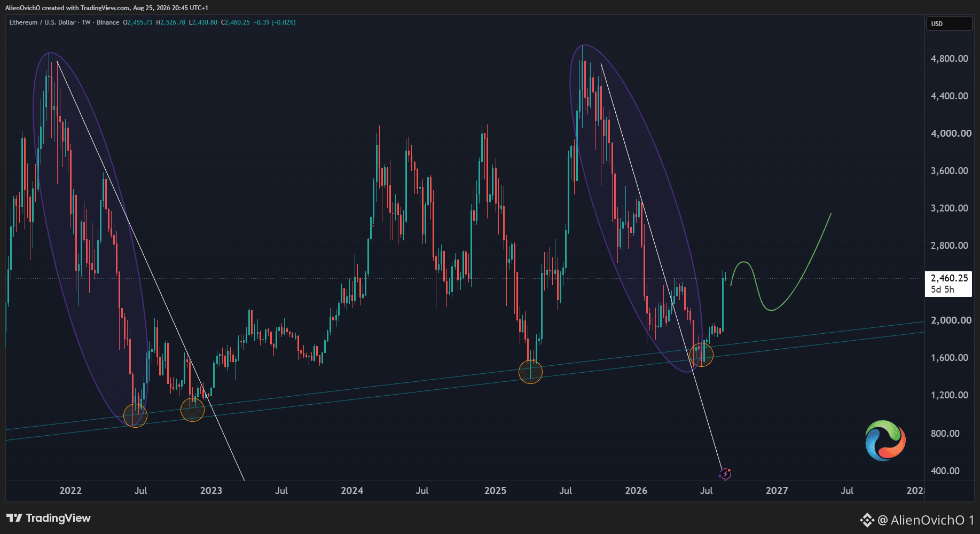
Task: Click the 2026 time axis label
Action: pos(636,491)
